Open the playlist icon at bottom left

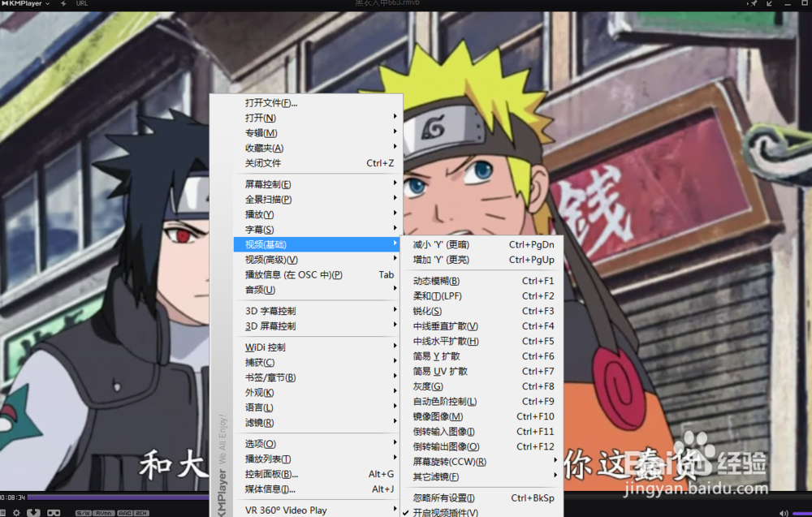pos(2,512)
